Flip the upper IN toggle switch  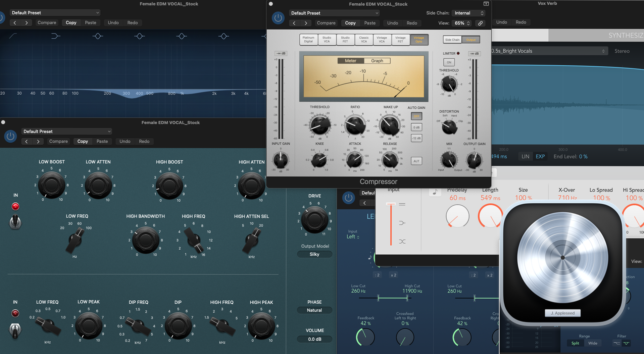click(x=15, y=221)
